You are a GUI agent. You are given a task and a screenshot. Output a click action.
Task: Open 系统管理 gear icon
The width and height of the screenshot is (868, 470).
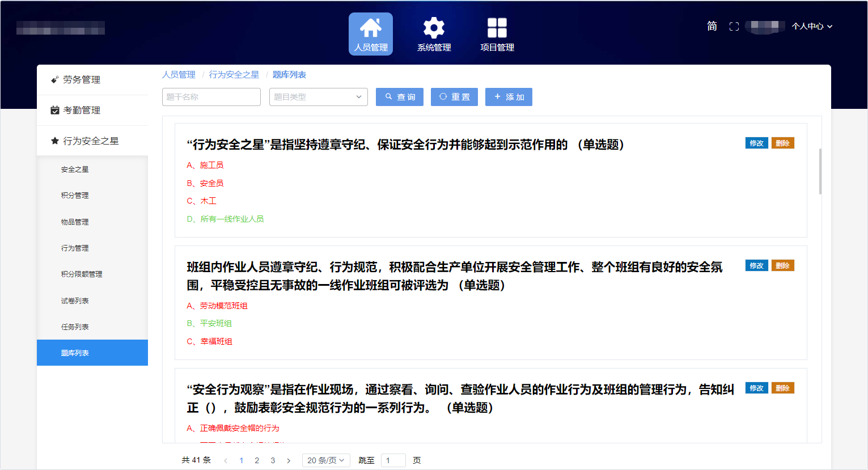pos(434,28)
